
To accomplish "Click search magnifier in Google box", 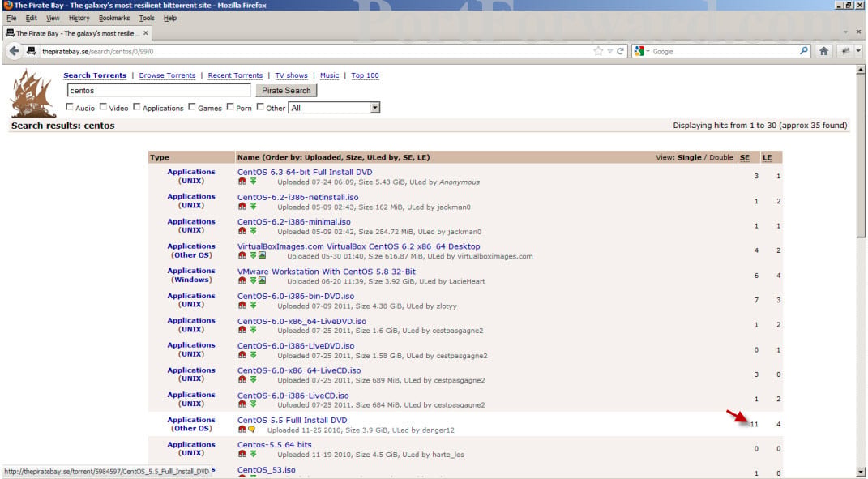I will 804,51.
